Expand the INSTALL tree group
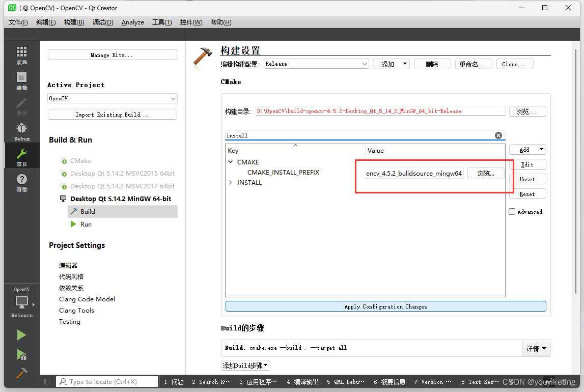Viewport: 584px width, 392px height. (x=231, y=182)
